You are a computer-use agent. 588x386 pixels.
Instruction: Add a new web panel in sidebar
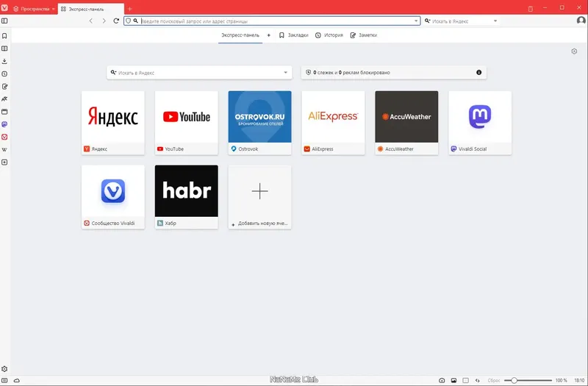4,162
